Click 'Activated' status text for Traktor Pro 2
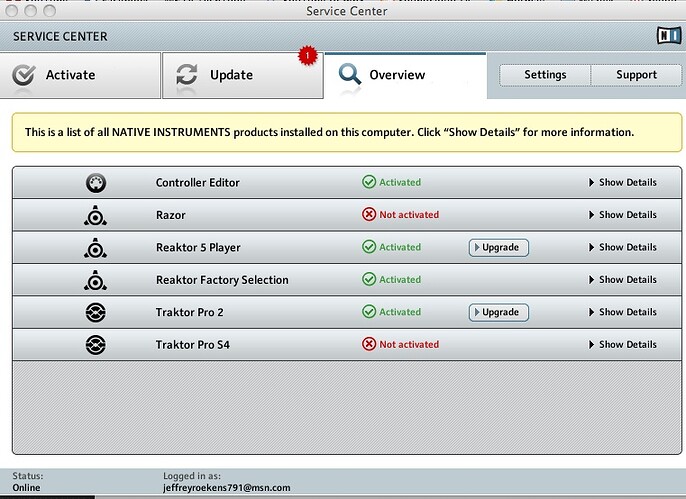686x499 pixels. coord(400,312)
